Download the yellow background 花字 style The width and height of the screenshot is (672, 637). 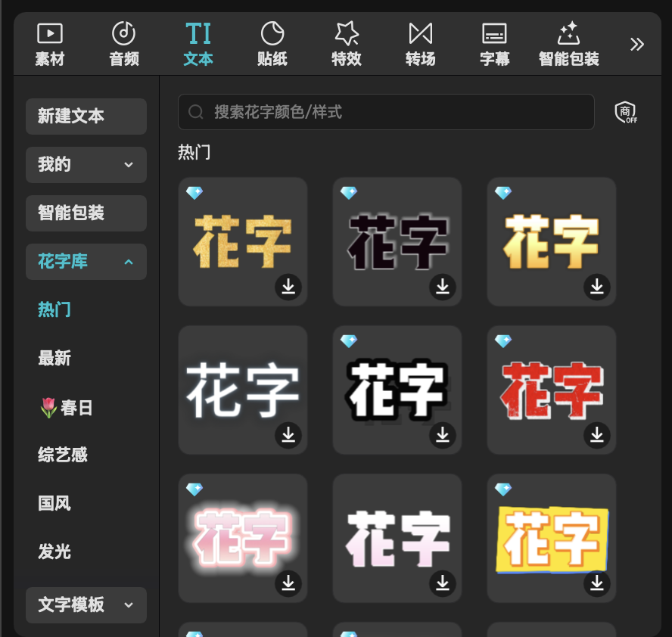point(597,583)
